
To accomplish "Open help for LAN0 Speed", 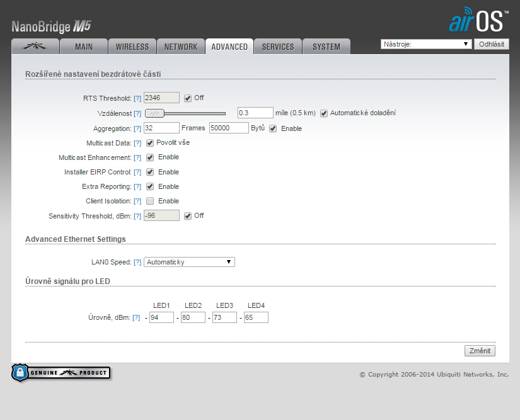I will pyautogui.click(x=137, y=263).
